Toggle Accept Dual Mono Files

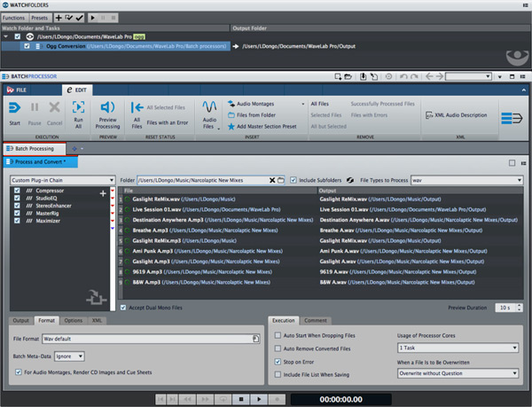(x=123, y=308)
